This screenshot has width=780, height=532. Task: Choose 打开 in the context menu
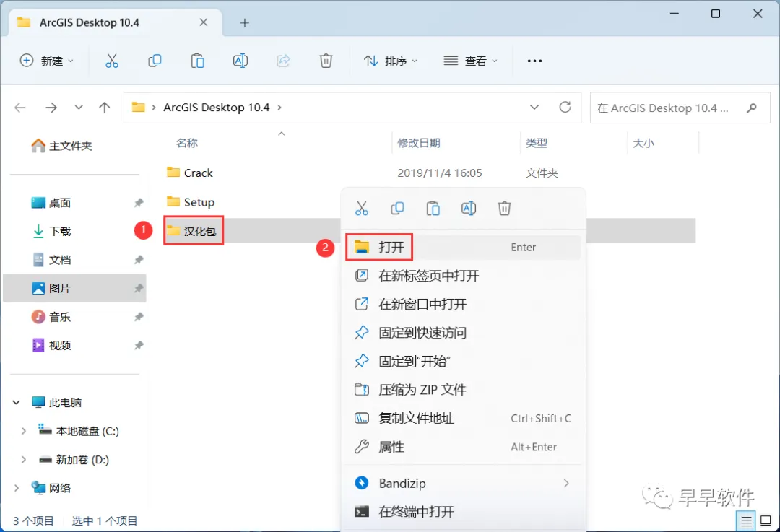click(x=463, y=247)
